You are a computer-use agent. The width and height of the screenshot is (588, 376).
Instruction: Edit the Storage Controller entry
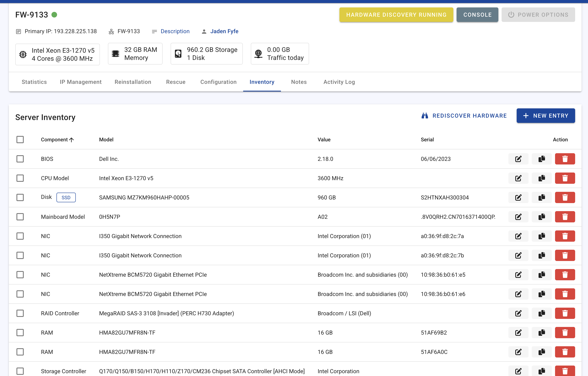pos(518,371)
